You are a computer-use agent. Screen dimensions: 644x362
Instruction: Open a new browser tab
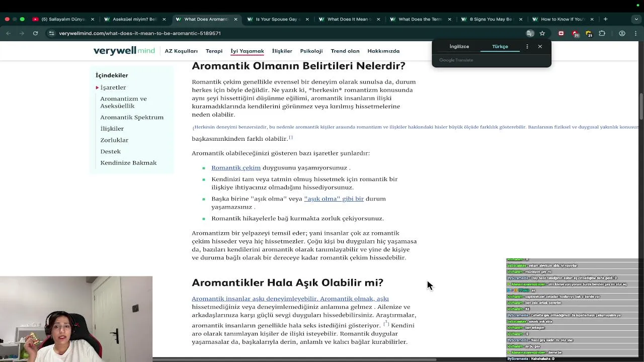[605, 19]
